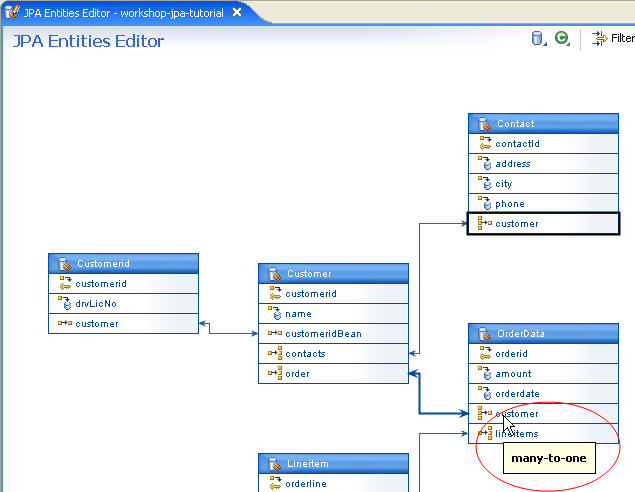Select the phone field in Contact
635x492 pixels.
click(543, 204)
